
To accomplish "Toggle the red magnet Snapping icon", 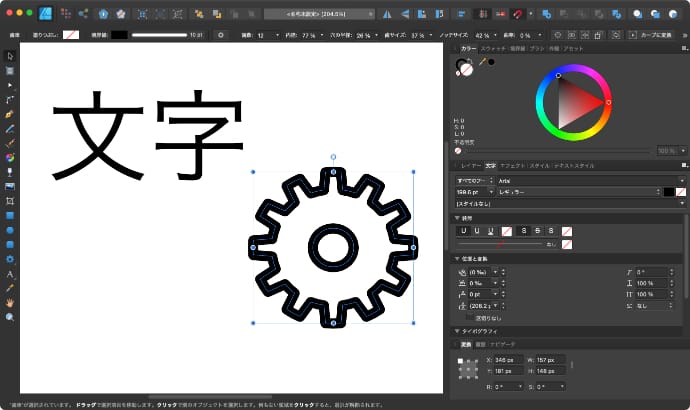I will pyautogui.click(x=517, y=15).
